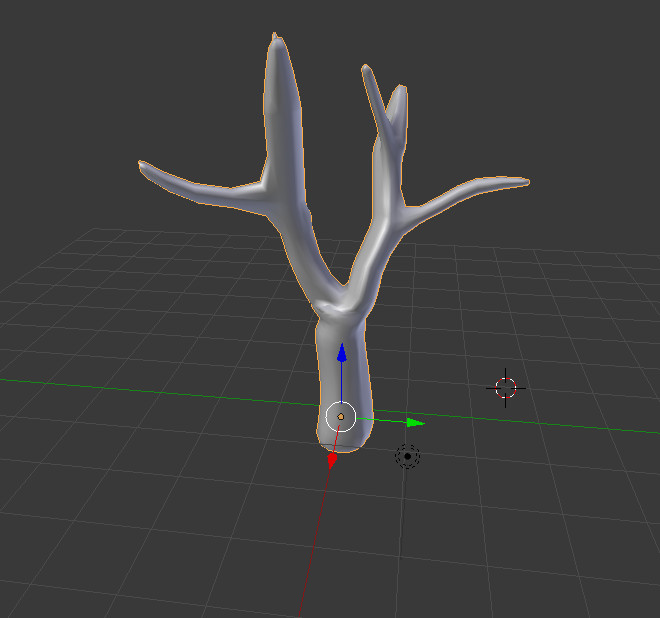Click the bottom edge of the tree trunk base
Image resolution: width=660 pixels, height=618 pixels.
coord(341,450)
